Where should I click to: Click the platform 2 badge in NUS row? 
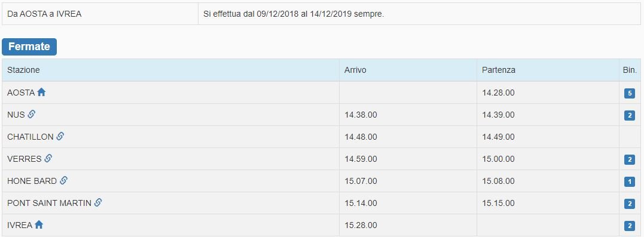tap(629, 115)
